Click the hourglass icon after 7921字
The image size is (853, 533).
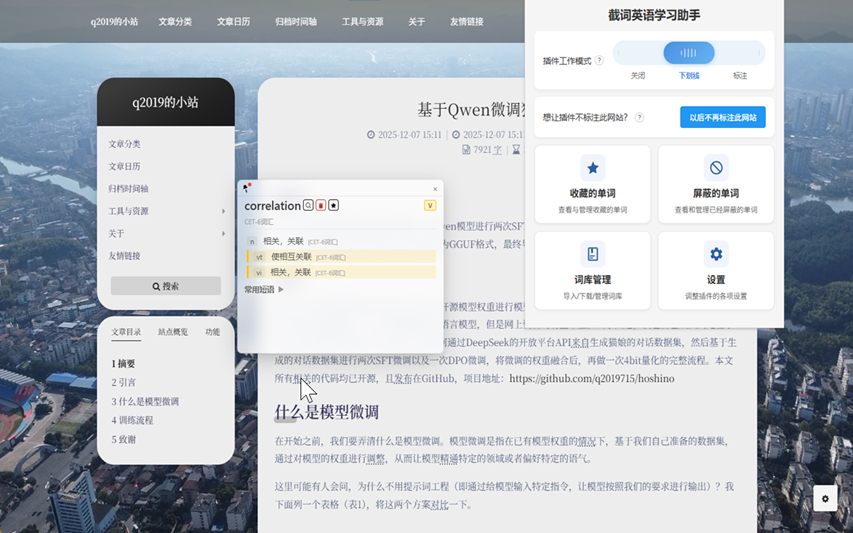[x=516, y=150]
